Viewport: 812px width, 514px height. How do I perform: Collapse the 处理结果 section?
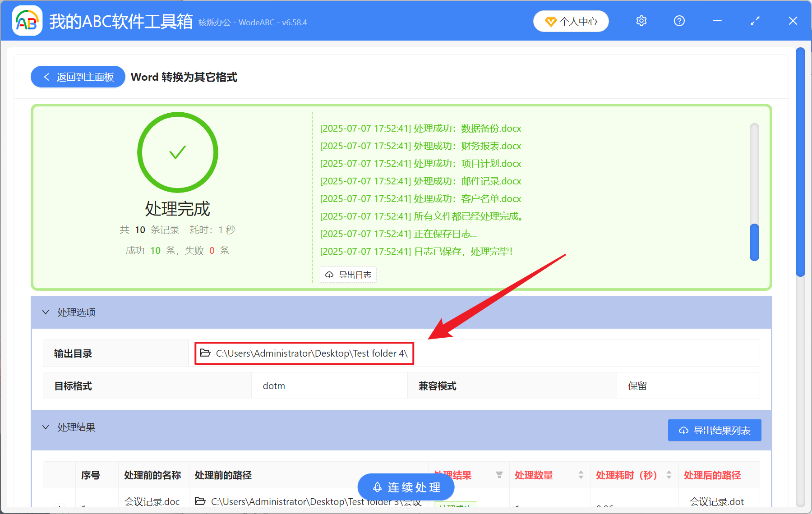[45, 427]
